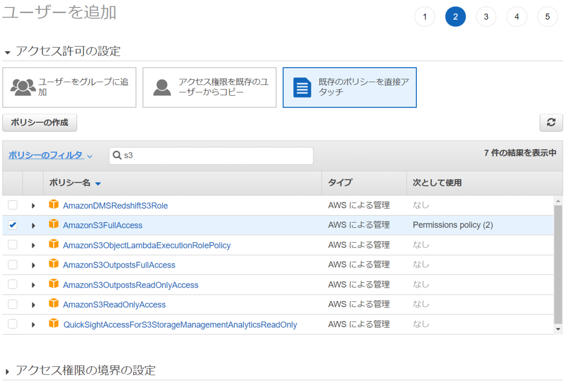Go to wizard step 1
Viewport: 564px width, 392px height.
(x=425, y=17)
